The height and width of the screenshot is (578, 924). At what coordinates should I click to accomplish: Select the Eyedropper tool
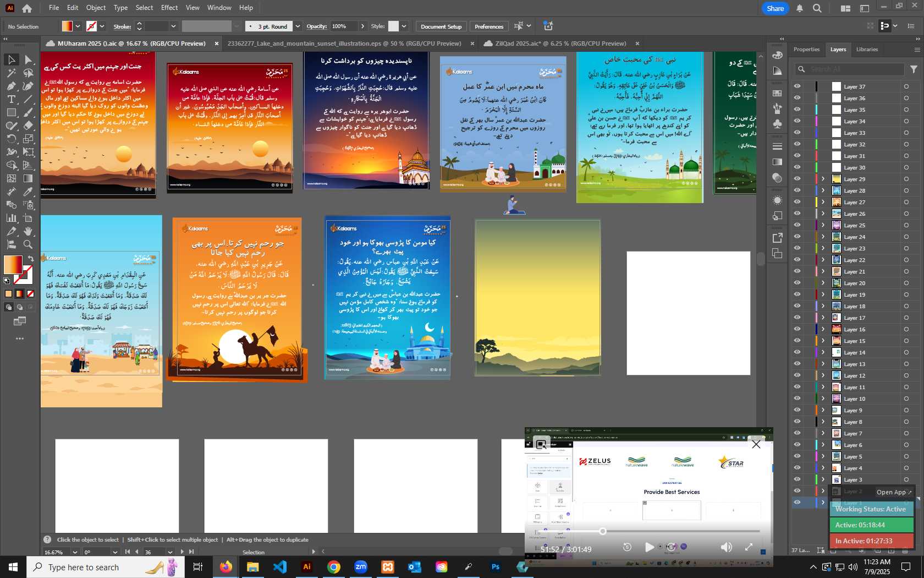pos(29,192)
